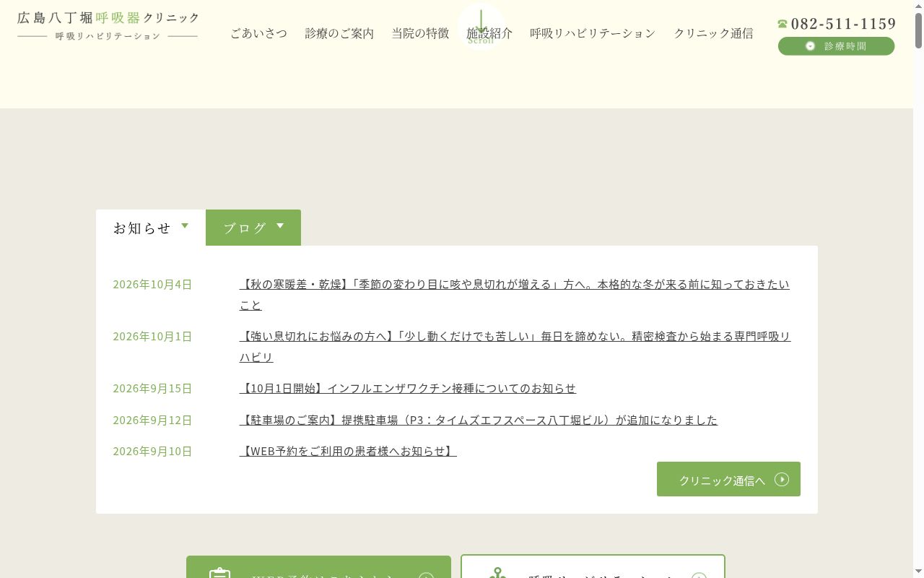
Task: Click the date 2026年10月1日
Action: point(152,337)
